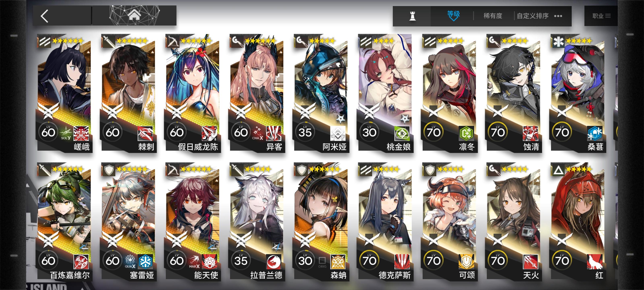Go back with the left arrow icon
This screenshot has height=290, width=644.
[x=45, y=16]
